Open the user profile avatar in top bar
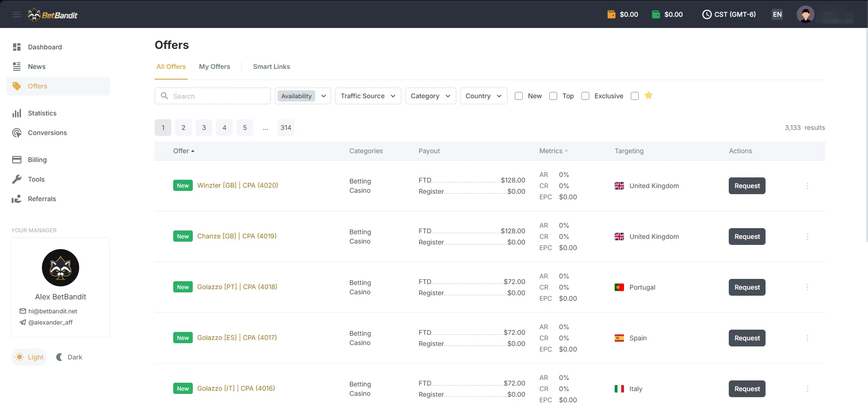Image resolution: width=868 pixels, height=413 pixels. [x=806, y=14]
